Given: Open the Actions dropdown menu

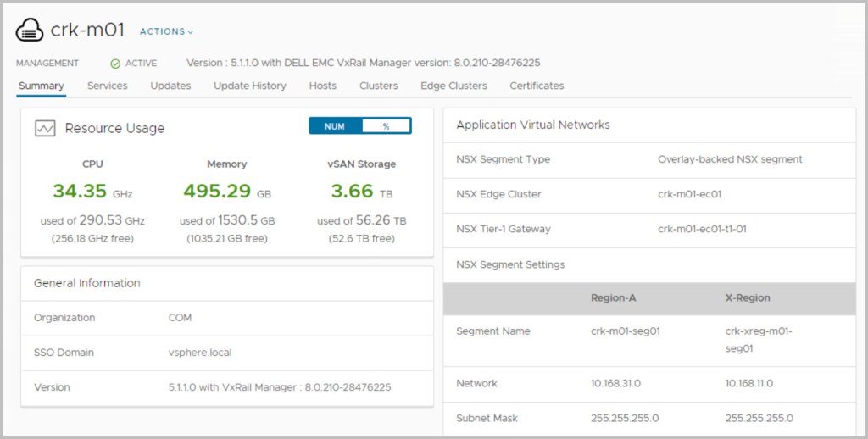Looking at the screenshot, I should coord(166,32).
